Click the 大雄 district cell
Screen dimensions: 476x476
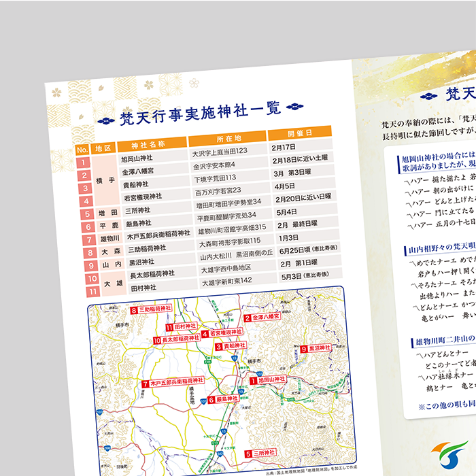click(x=114, y=284)
